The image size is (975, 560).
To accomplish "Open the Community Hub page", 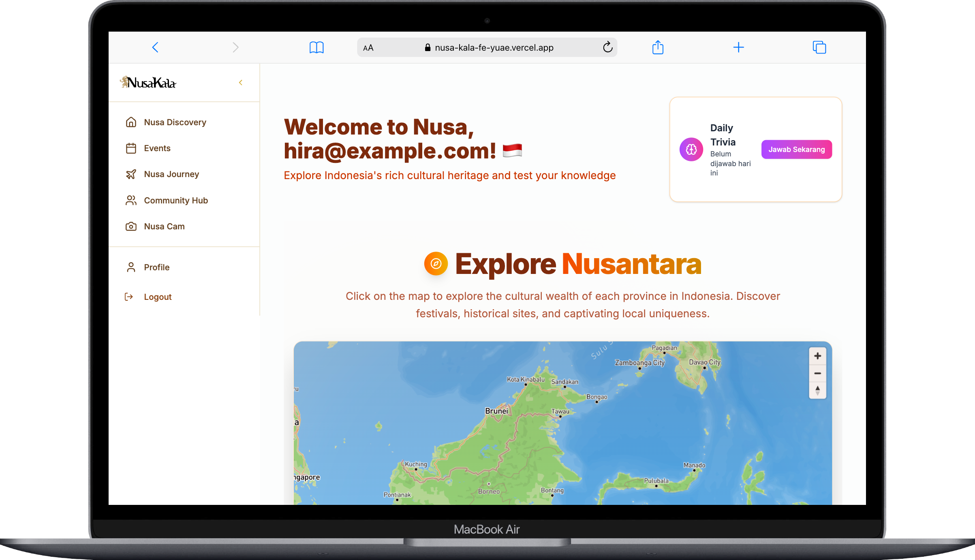I will pos(175,201).
